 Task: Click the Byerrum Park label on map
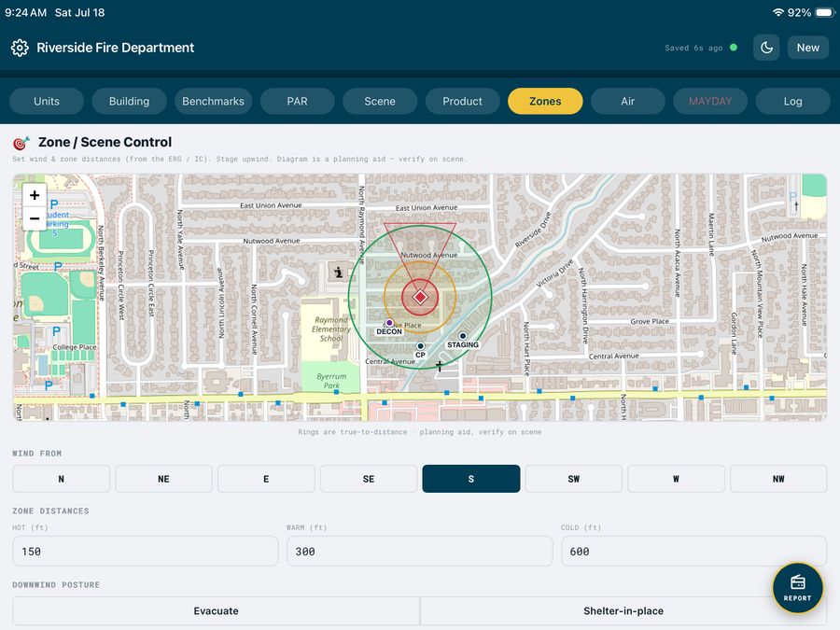(331, 381)
